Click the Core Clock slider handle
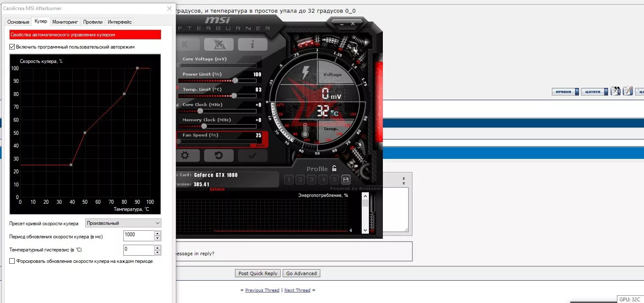Screen dimensions: 644x303 pos(200,111)
